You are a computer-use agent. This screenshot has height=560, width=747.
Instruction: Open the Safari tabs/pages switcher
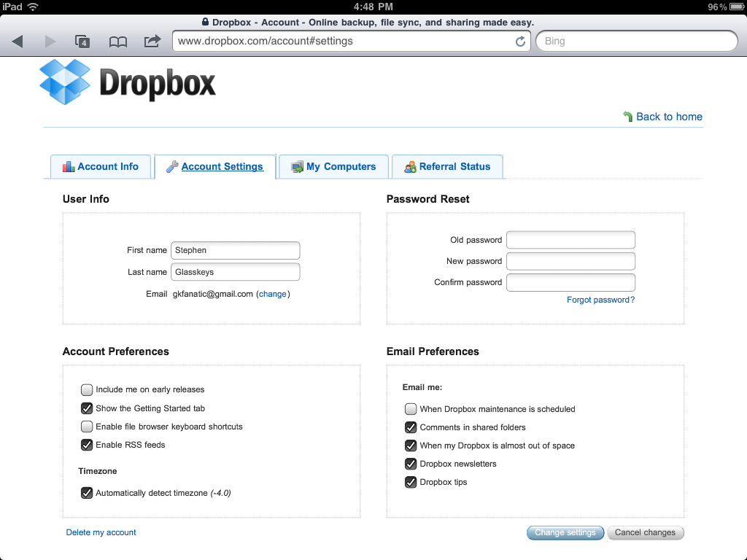coord(83,42)
